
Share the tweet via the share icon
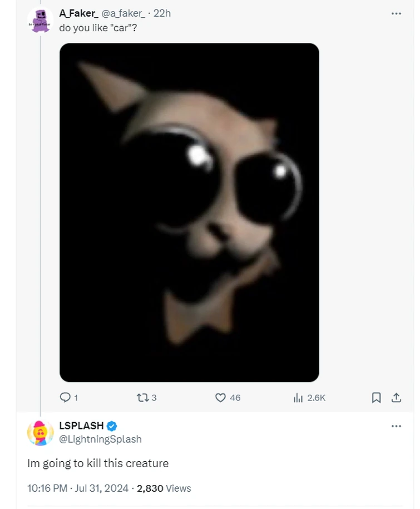click(x=397, y=398)
